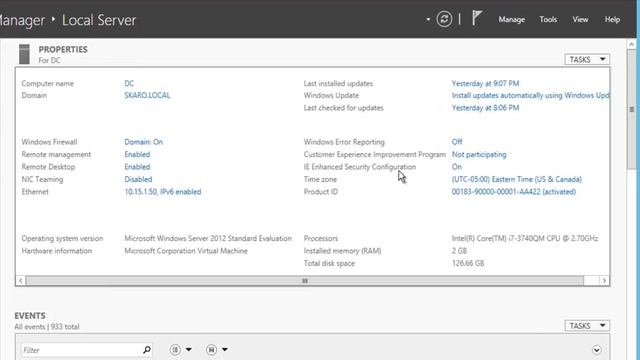640x360 pixels.
Task: Click the Product ID activated link
Action: pyautogui.click(x=514, y=192)
